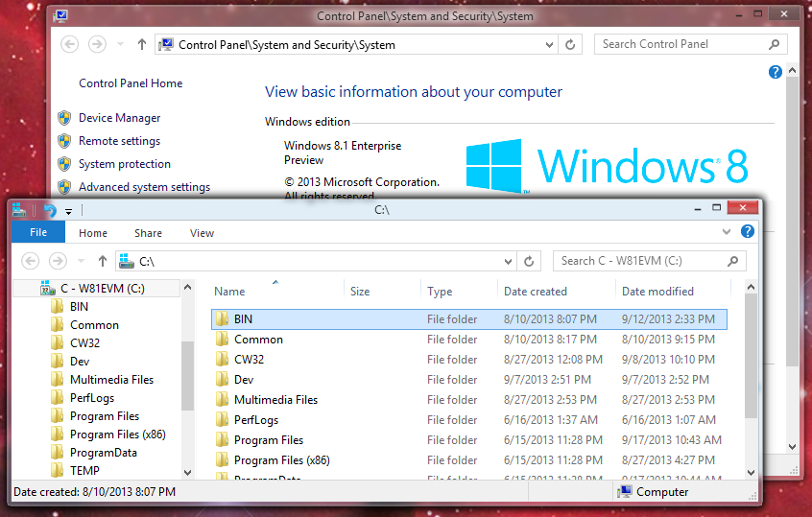Click the Up arrow in Control Panel window

pos(142,44)
